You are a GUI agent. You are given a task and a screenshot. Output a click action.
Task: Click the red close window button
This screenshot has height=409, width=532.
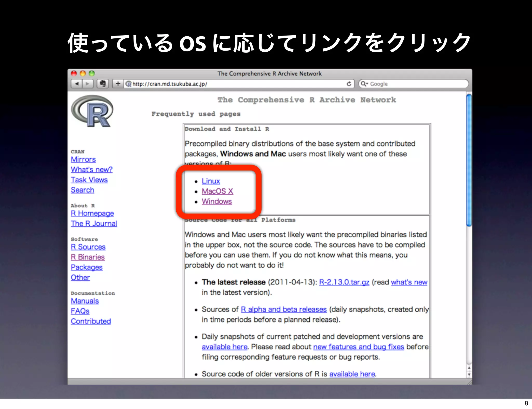74,73
